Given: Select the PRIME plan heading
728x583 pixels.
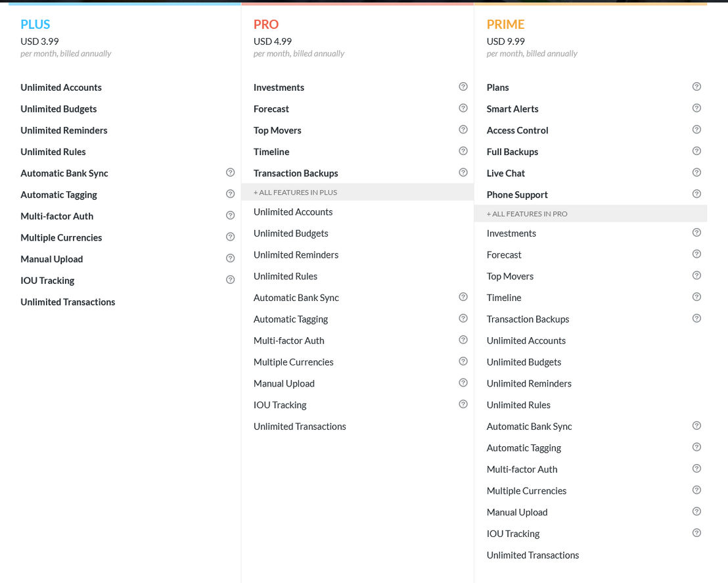Looking at the screenshot, I should (x=506, y=24).
